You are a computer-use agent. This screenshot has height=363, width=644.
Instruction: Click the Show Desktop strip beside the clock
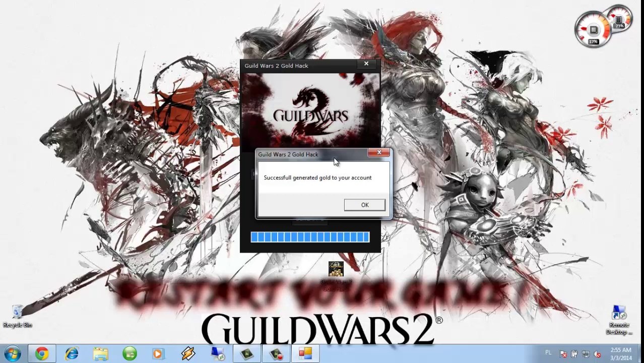[640, 354]
